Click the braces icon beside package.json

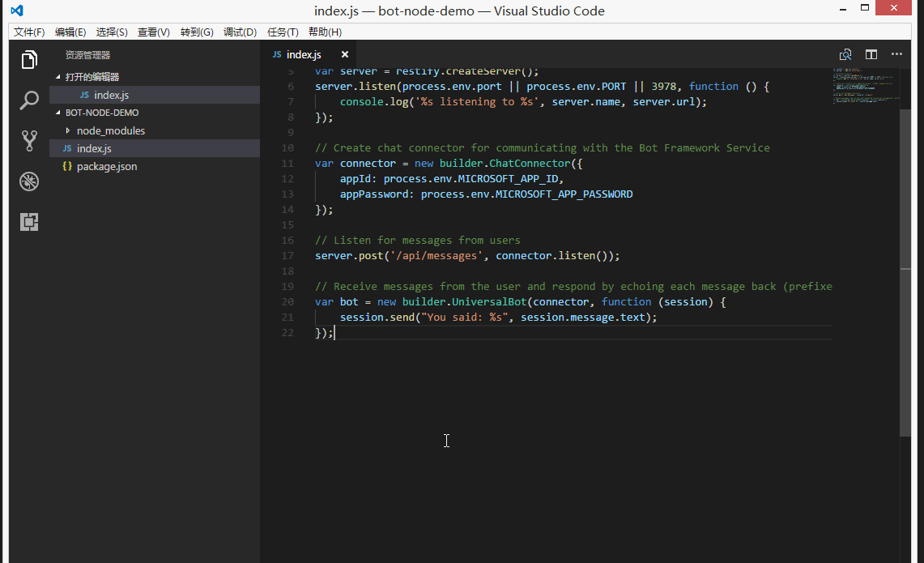pos(67,166)
